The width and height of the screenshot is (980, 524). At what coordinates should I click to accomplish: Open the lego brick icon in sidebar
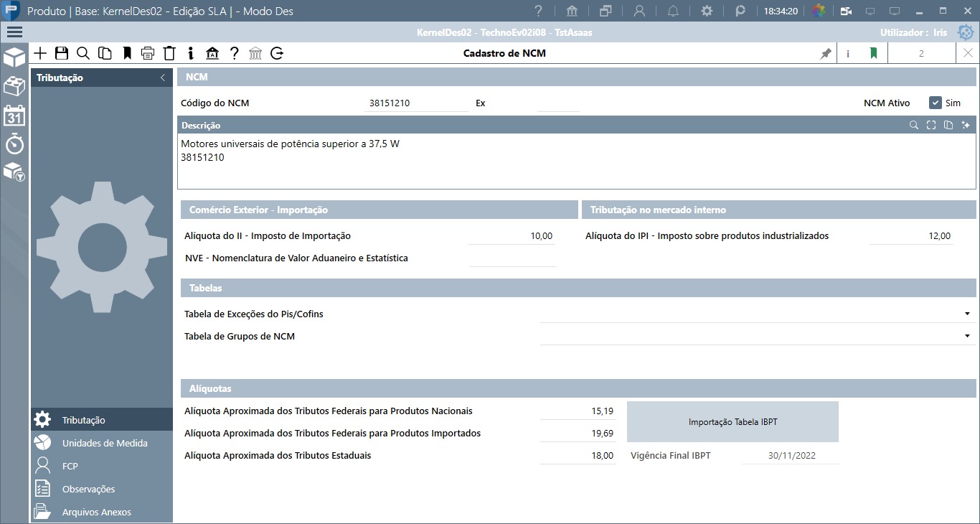click(x=14, y=86)
